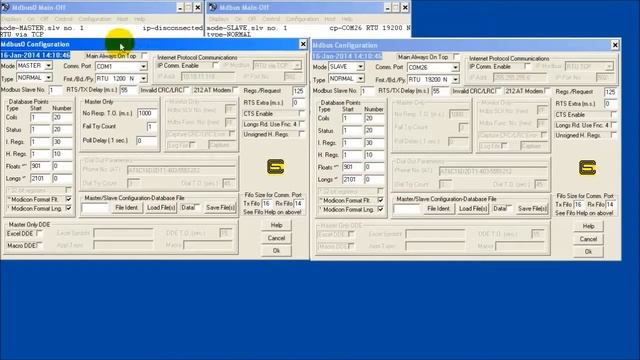The height and width of the screenshot is (360, 640).
Task: Toggle CTS Enable in Mdbus0 Configuration
Action: [301, 113]
